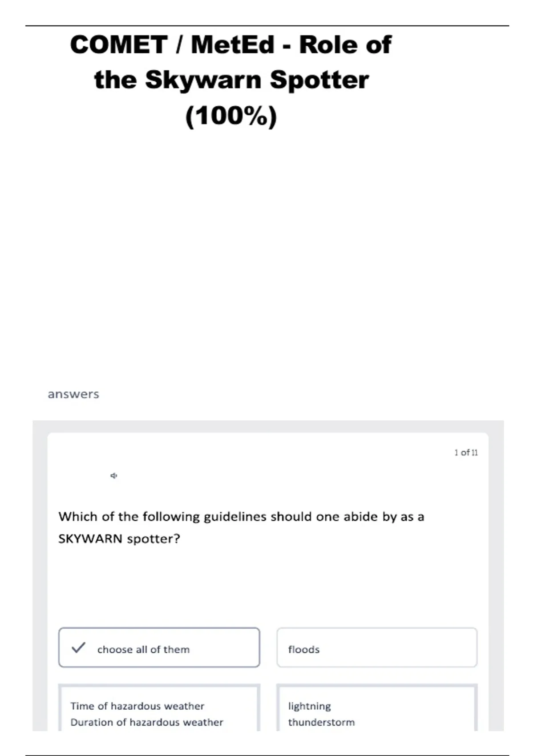This screenshot has width=534, height=756.
Task: Click the 'choose all of them' label text
Action: tap(143, 650)
